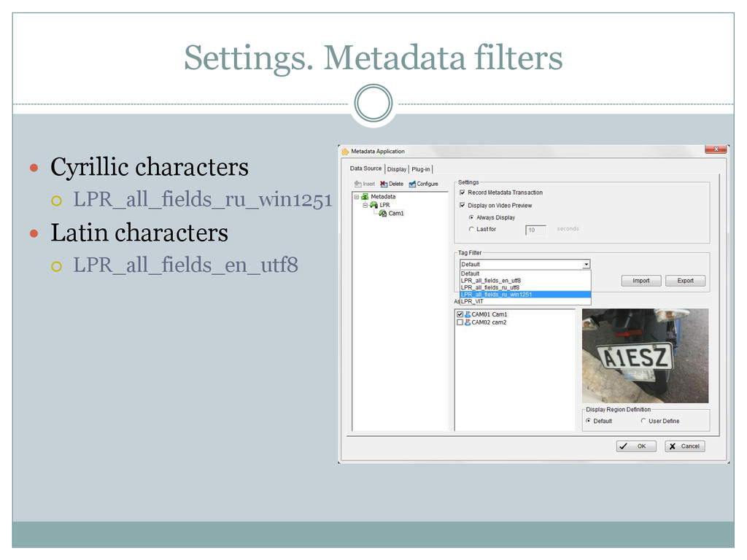Click the Configure toolbar icon

pyautogui.click(x=412, y=184)
